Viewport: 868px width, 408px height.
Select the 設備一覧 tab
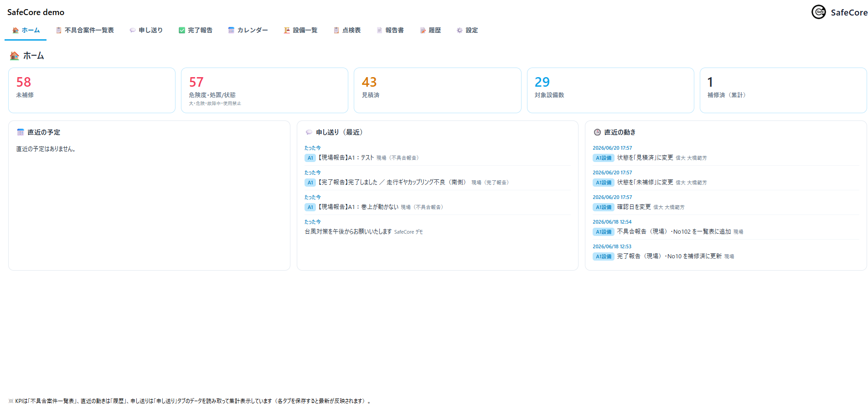pos(300,30)
